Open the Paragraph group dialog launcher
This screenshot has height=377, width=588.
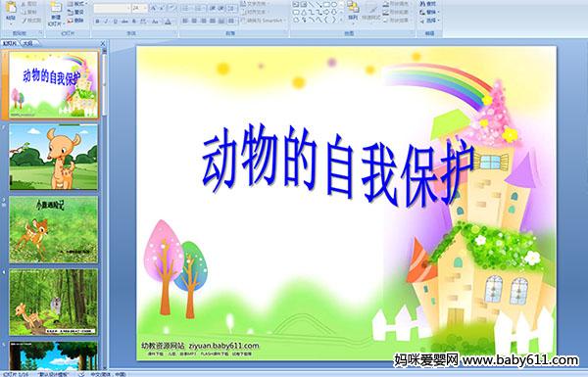pyautogui.click(x=286, y=33)
